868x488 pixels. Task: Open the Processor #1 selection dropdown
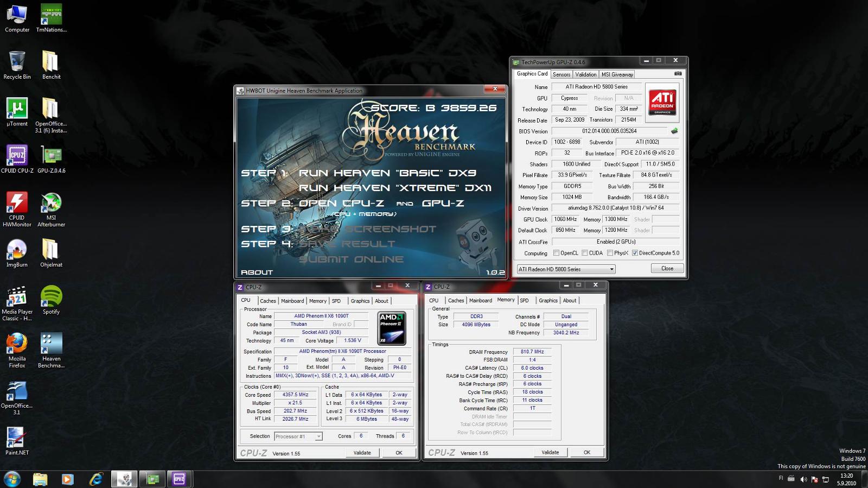click(298, 436)
